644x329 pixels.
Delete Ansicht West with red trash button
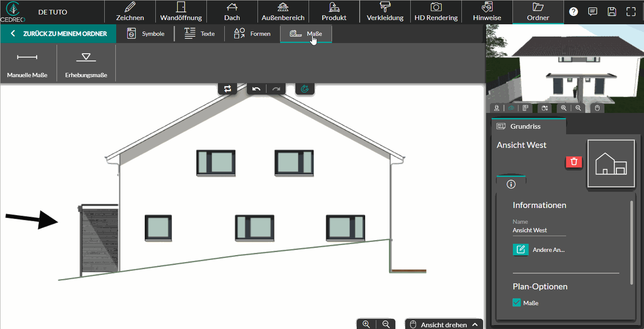(x=574, y=162)
